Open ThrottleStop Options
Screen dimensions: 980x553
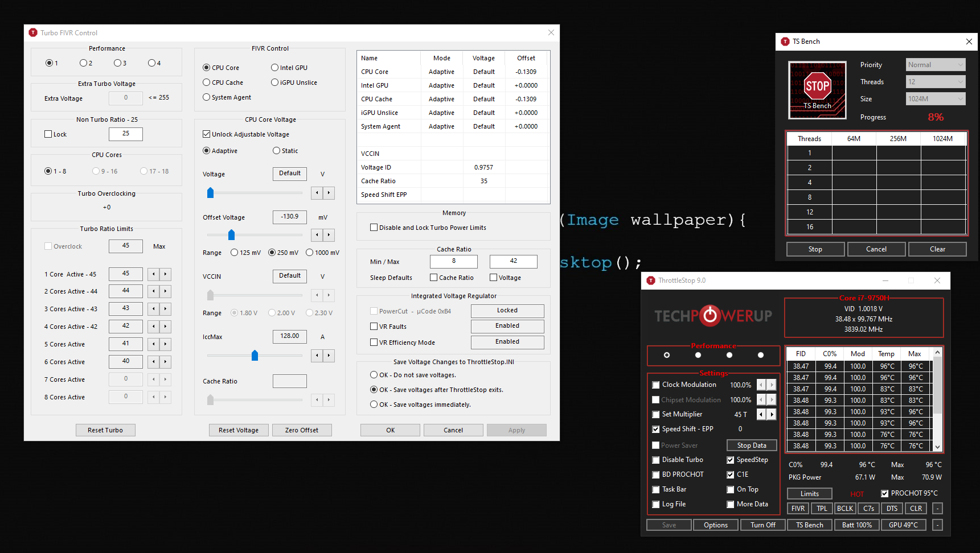pyautogui.click(x=716, y=525)
